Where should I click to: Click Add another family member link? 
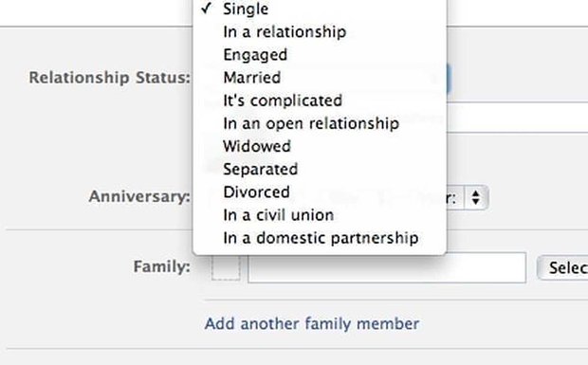312,324
